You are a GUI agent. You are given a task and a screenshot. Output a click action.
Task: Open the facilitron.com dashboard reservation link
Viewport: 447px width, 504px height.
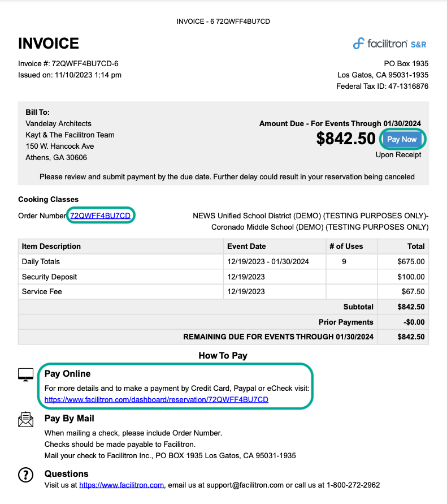pos(157,399)
